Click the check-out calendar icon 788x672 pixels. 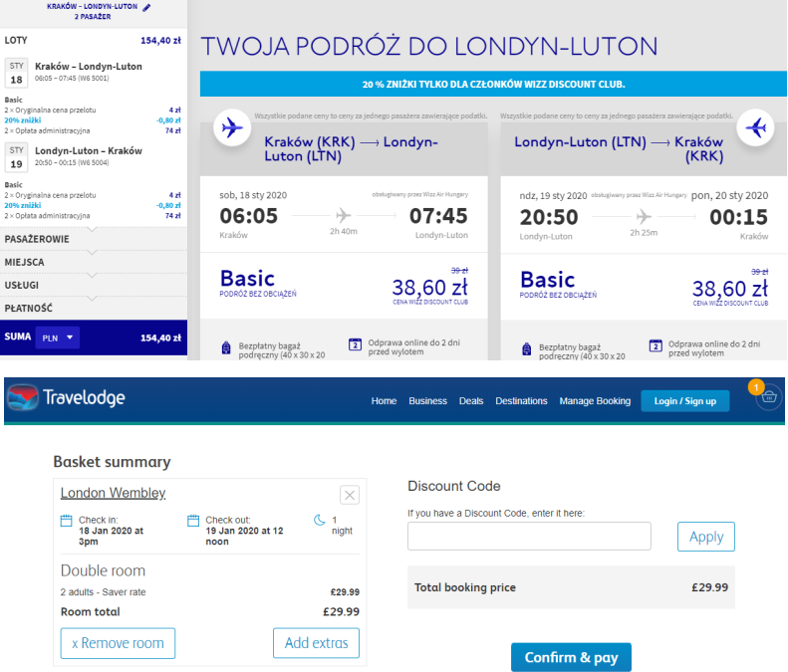[193, 521]
